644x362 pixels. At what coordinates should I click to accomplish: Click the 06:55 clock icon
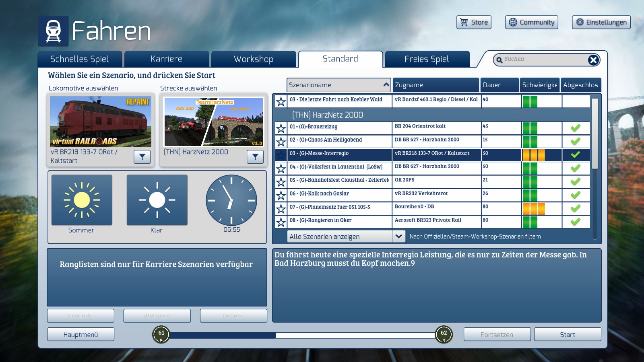231,200
